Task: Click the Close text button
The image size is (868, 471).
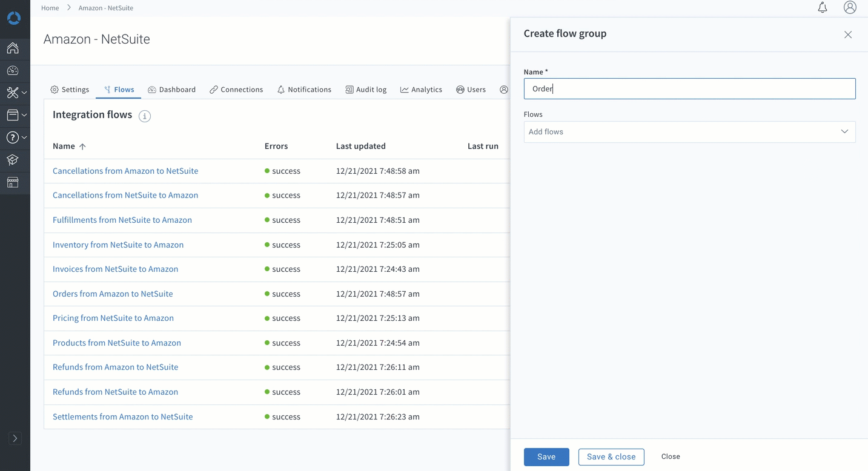Action: (x=671, y=456)
